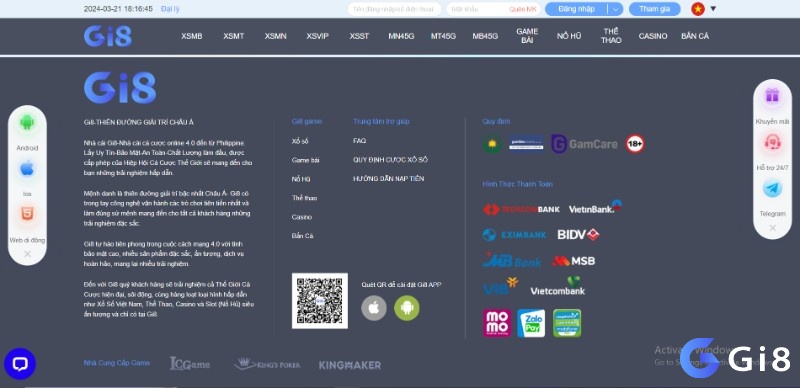
Task: Click the green Android app install icon
Action: (x=407, y=308)
